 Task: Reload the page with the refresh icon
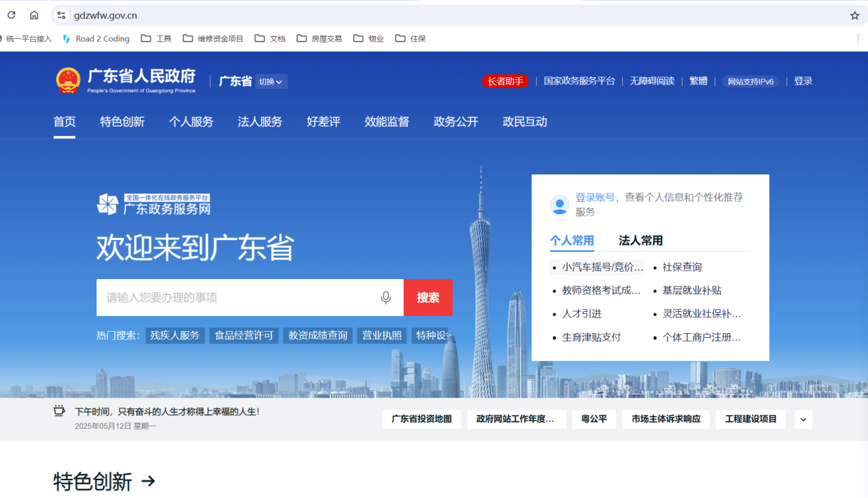(11, 15)
